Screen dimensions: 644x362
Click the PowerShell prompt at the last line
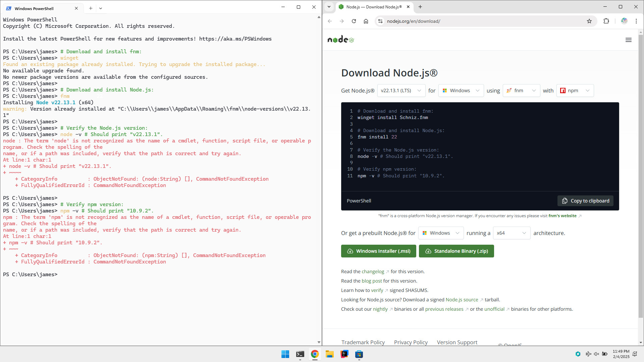click(30, 275)
